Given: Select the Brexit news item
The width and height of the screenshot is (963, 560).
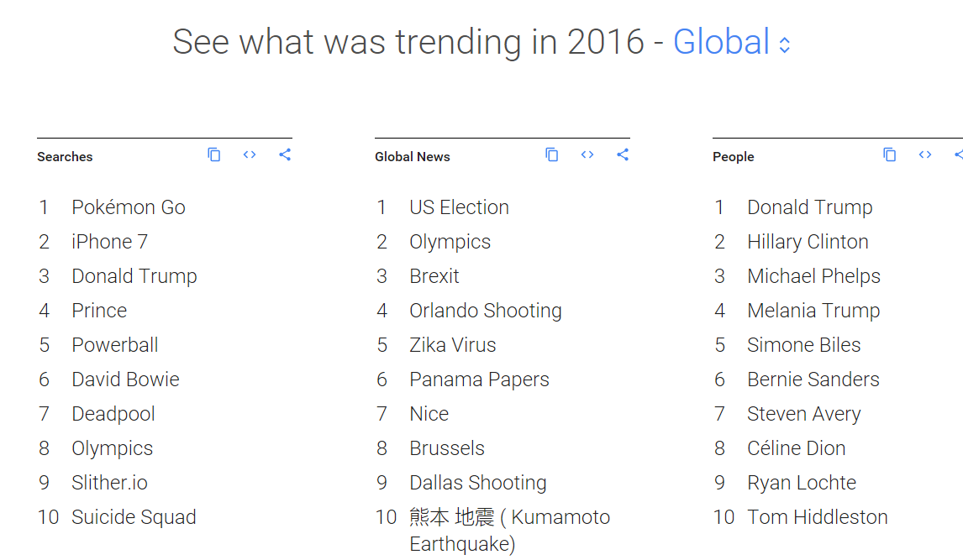Looking at the screenshot, I should coord(434,276).
